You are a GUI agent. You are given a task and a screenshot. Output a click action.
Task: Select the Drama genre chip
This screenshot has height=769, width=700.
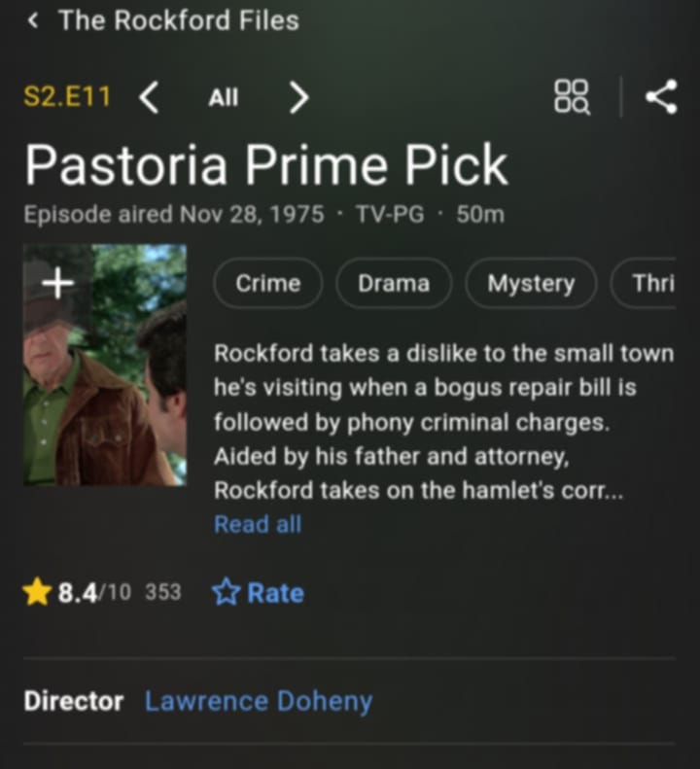(x=394, y=283)
